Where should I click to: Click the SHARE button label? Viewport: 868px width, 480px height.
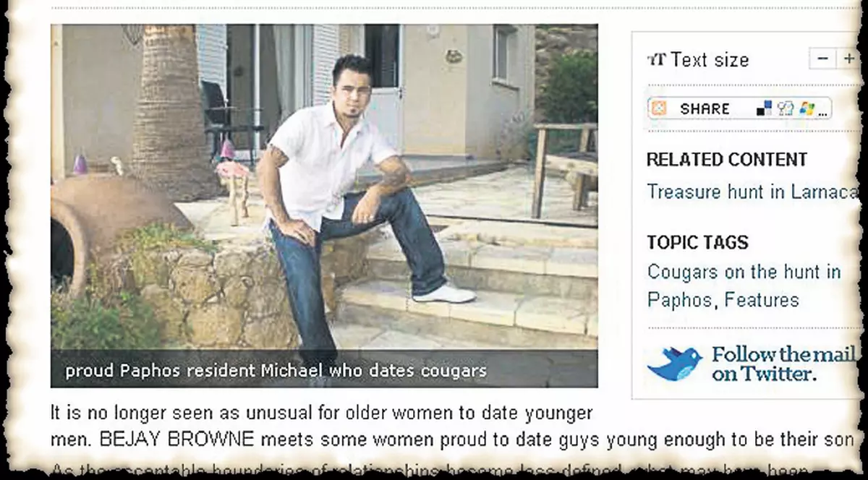coord(704,109)
